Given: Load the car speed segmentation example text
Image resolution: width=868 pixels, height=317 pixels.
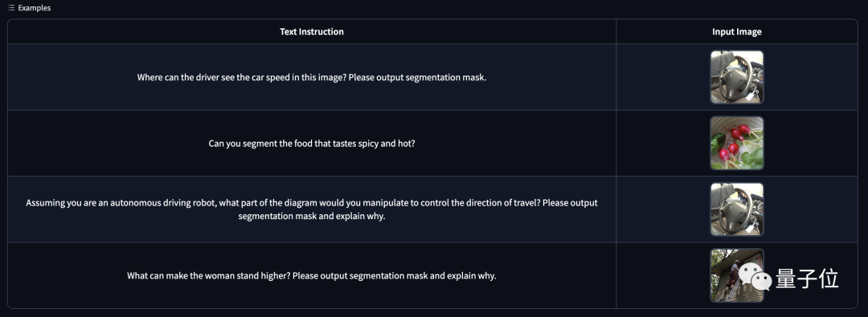Looking at the screenshot, I should pos(312,78).
